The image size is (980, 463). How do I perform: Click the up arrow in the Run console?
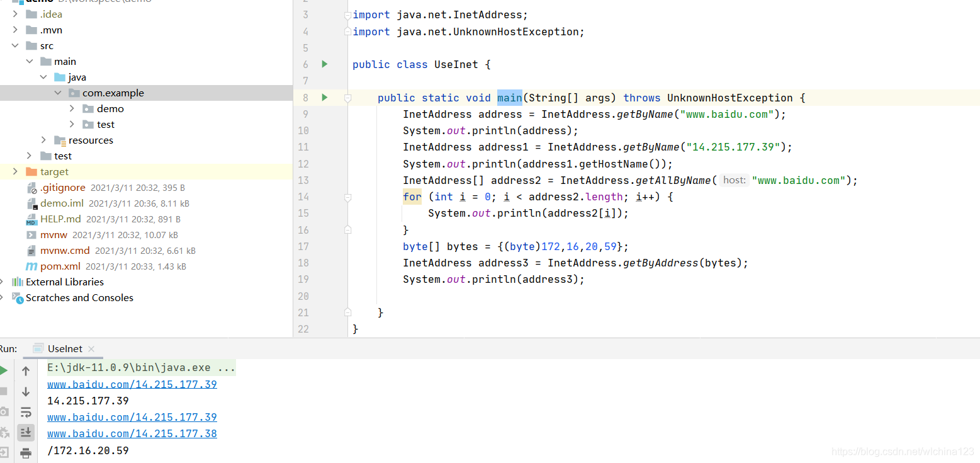pyautogui.click(x=26, y=371)
